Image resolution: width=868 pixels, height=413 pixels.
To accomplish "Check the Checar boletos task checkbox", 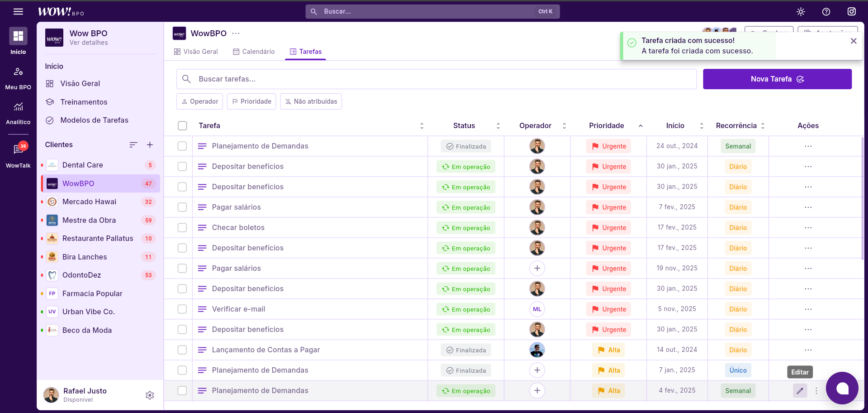I will pos(182,228).
